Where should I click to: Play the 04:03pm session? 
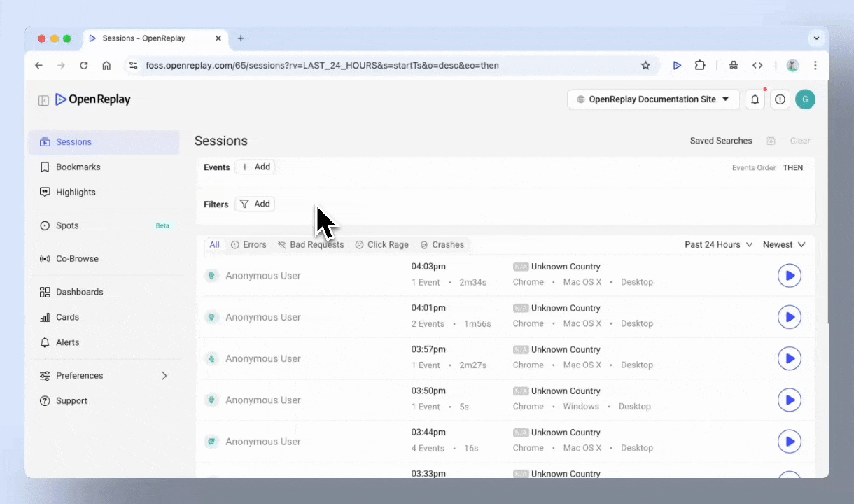tap(790, 276)
